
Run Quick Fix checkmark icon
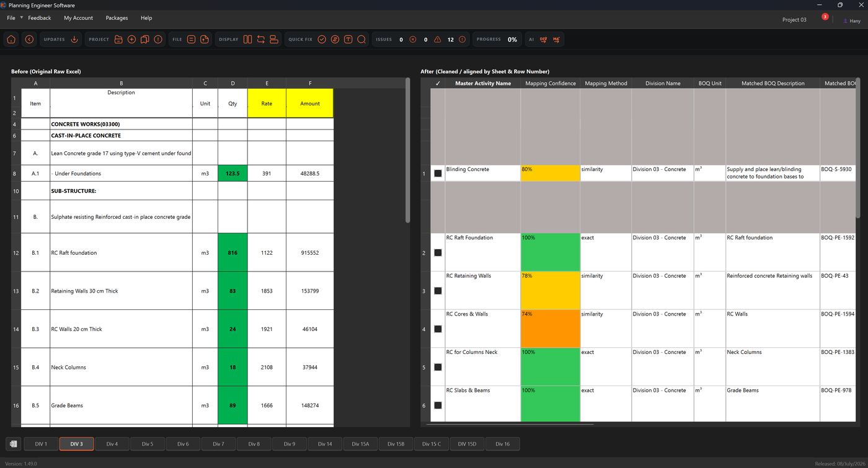pos(322,39)
